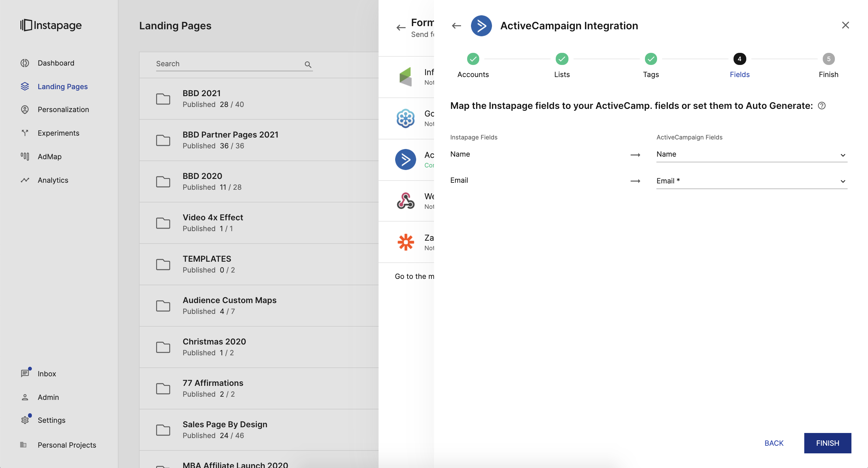This screenshot has height=468, width=868.
Task: Click the Video 4x Effect folder icon
Action: pyautogui.click(x=163, y=223)
